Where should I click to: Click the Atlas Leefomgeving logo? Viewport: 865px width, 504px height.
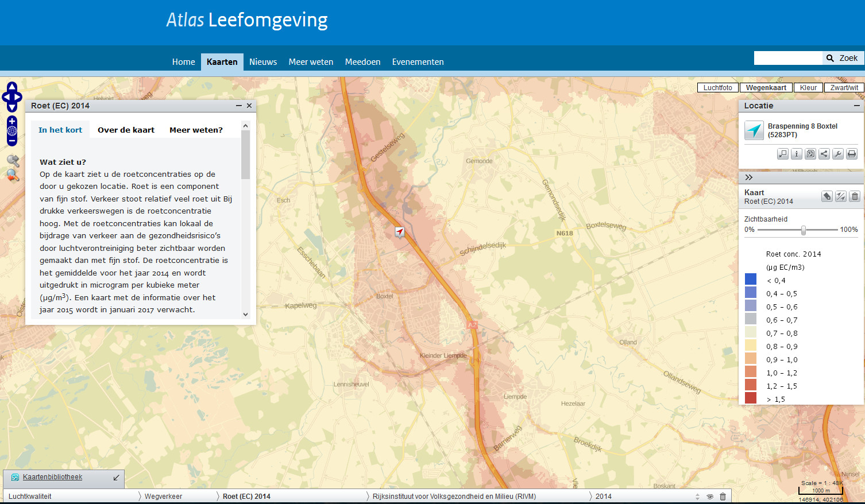pyautogui.click(x=247, y=21)
